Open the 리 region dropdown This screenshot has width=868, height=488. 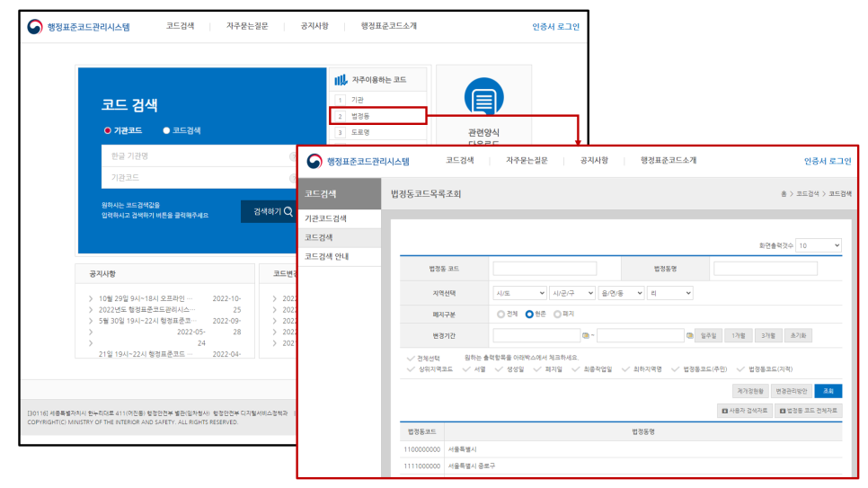tap(669, 293)
